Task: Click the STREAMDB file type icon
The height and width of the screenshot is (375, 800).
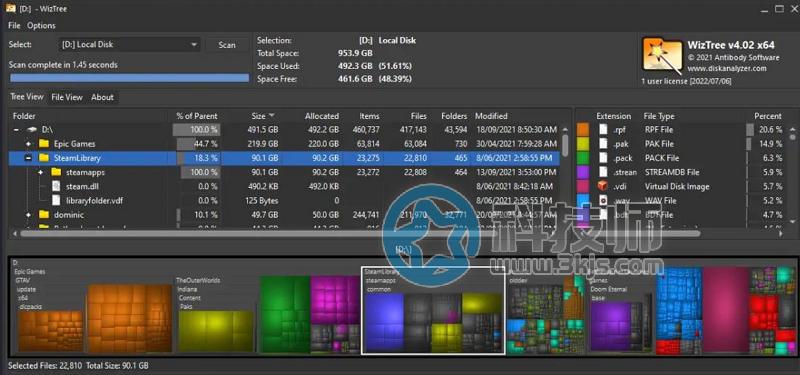Action: (x=604, y=172)
